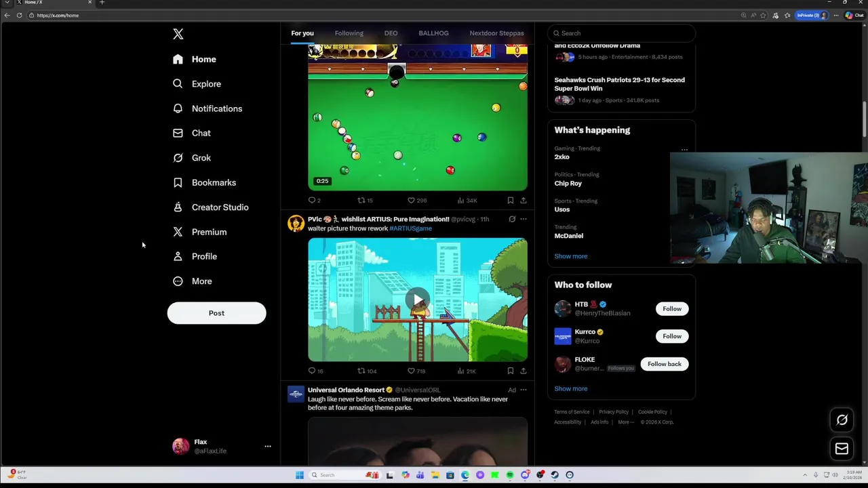This screenshot has height=488, width=868.
Task: Open Notifications in sidebar
Action: tap(207, 108)
